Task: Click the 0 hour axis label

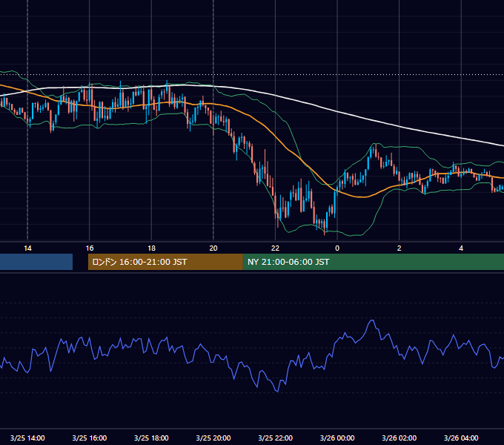Action: tap(337, 248)
